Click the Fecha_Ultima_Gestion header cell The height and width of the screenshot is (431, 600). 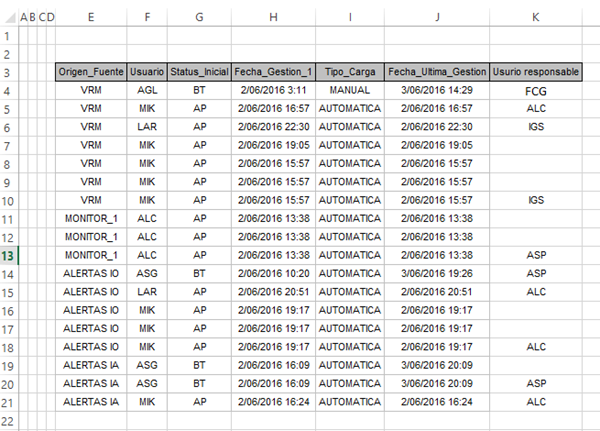click(x=437, y=72)
